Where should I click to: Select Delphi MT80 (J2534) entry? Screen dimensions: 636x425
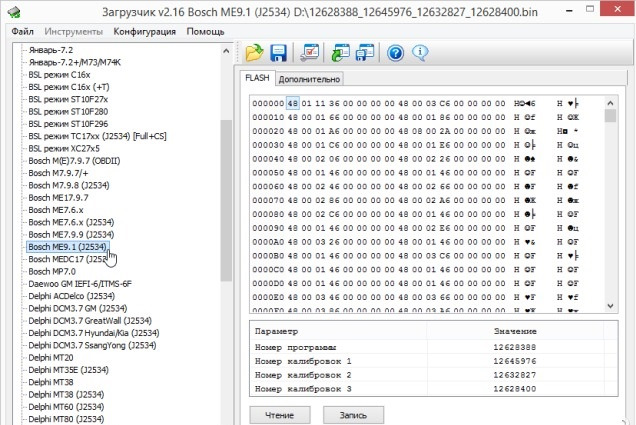point(66,419)
